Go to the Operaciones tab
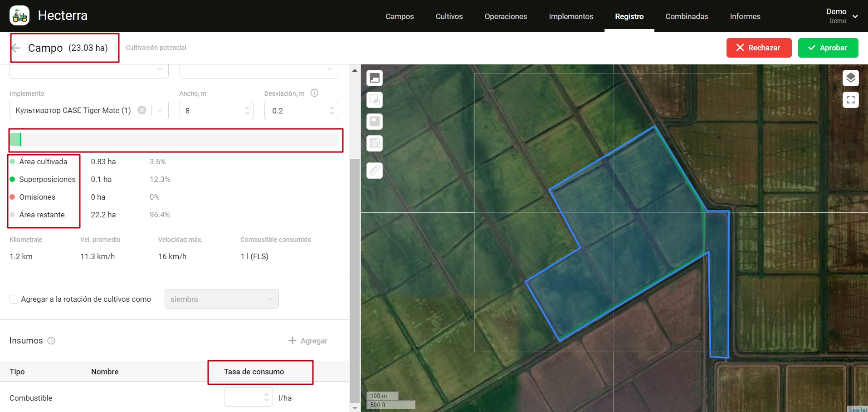This screenshot has width=868, height=412. click(506, 16)
